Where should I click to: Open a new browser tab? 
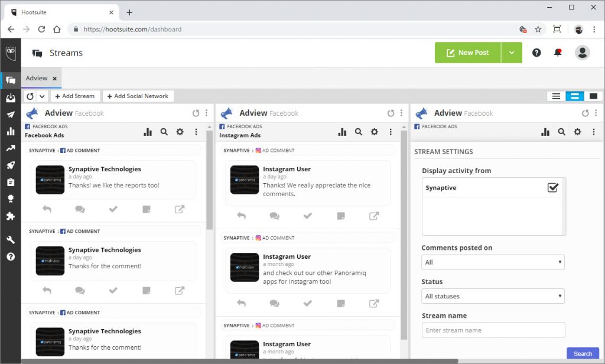pyautogui.click(x=129, y=12)
